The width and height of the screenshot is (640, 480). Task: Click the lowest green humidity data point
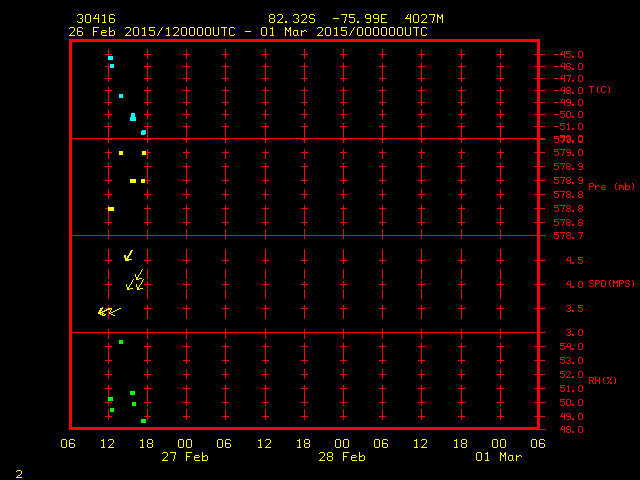pos(143,421)
